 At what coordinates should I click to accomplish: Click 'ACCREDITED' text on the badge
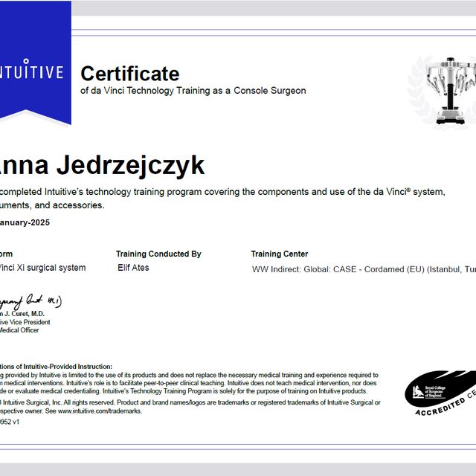coord(440,407)
